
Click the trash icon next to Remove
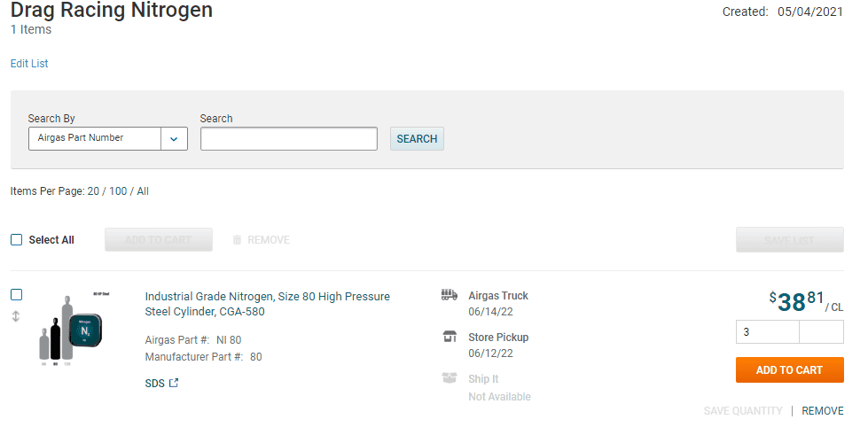(237, 240)
